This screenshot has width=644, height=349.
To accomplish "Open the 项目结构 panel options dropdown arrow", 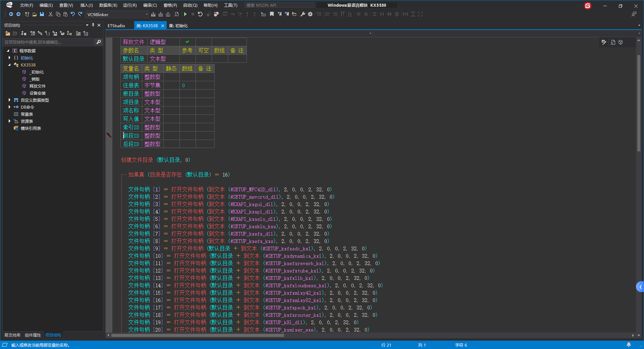I will click(x=87, y=25).
